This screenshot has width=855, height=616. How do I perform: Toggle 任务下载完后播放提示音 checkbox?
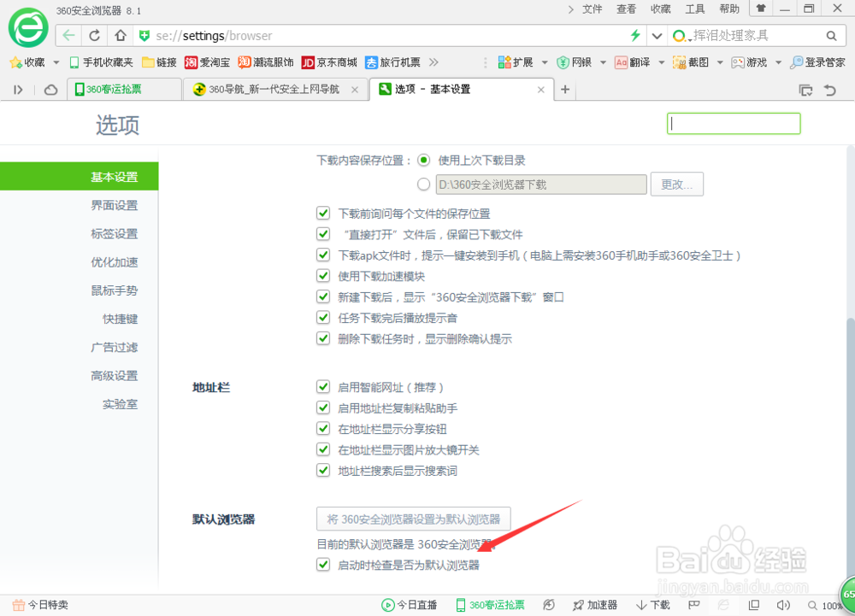point(323,318)
